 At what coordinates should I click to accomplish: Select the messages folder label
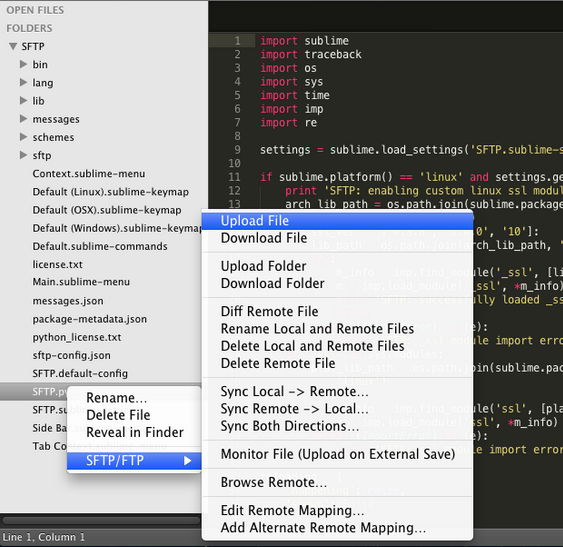(x=56, y=119)
